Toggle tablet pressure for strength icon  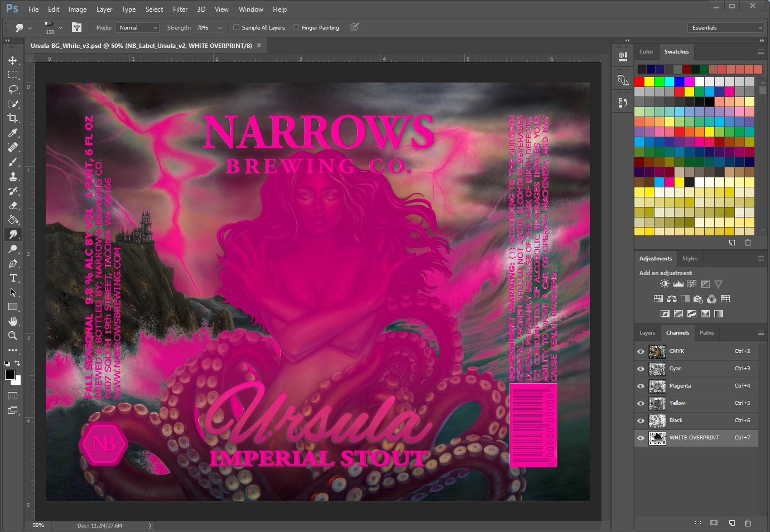[x=354, y=27]
